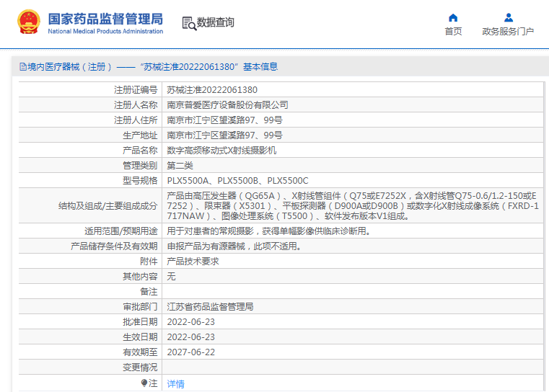Click 其他内容 value 无
549x392 pixels.
coord(171,276)
